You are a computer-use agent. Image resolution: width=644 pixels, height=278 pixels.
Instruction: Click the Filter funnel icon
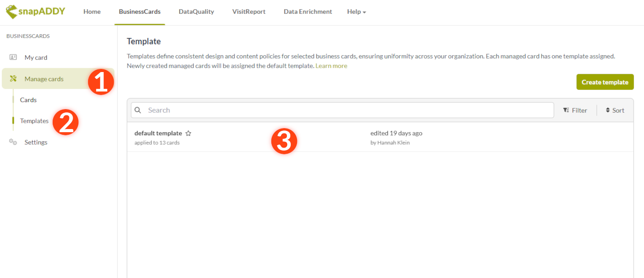[x=567, y=110]
